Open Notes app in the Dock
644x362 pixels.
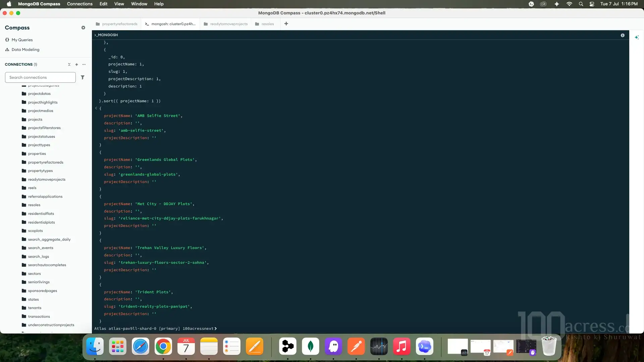tap(209, 347)
